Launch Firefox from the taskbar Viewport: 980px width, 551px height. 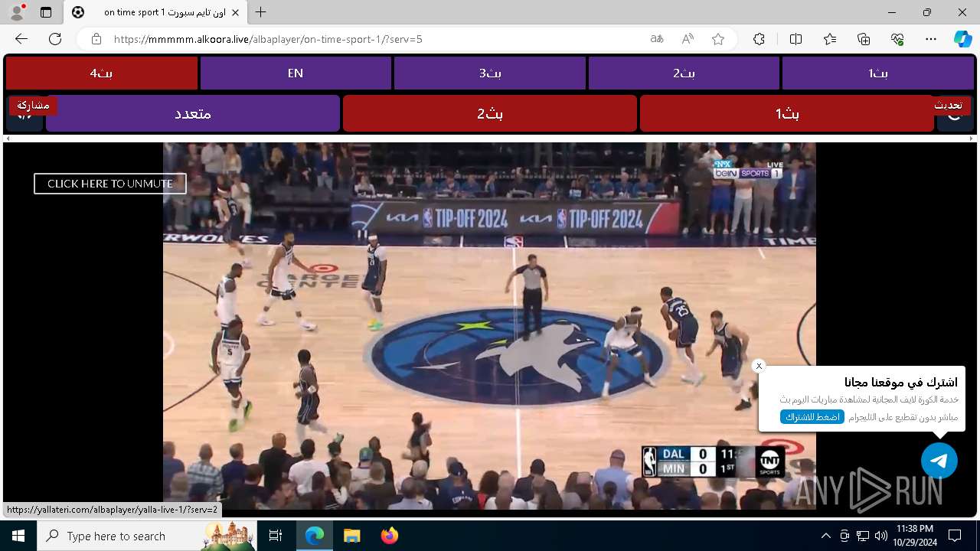point(389,536)
